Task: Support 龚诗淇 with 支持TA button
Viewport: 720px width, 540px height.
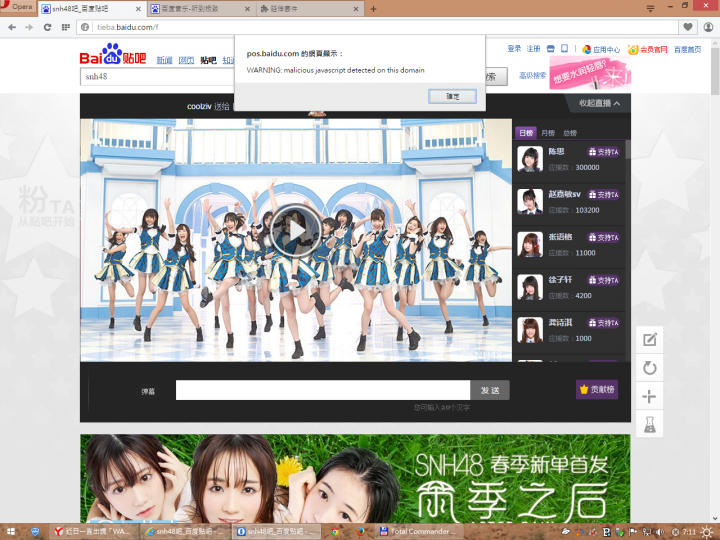Action: click(x=603, y=323)
